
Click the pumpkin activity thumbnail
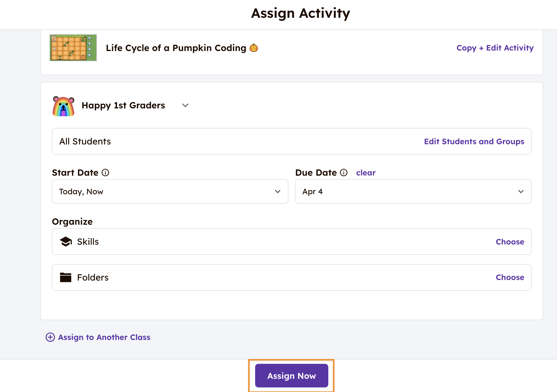pos(73,48)
